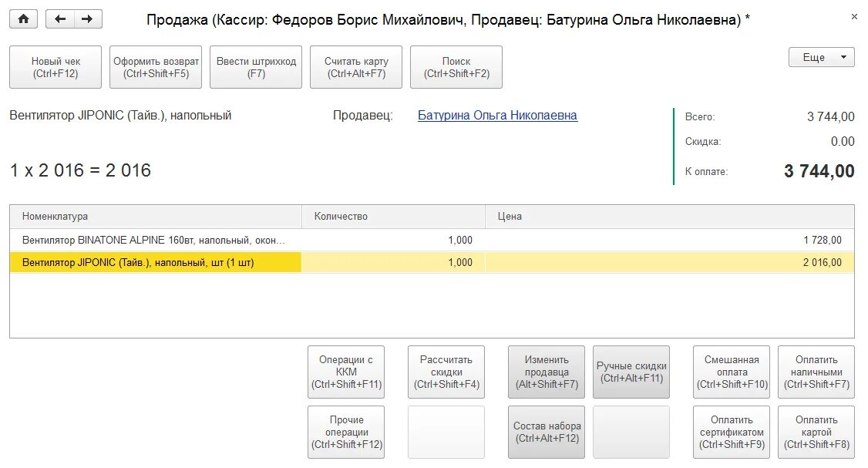This screenshot has width=868, height=468.
Task: Go to the home page icon
Action: [23, 19]
